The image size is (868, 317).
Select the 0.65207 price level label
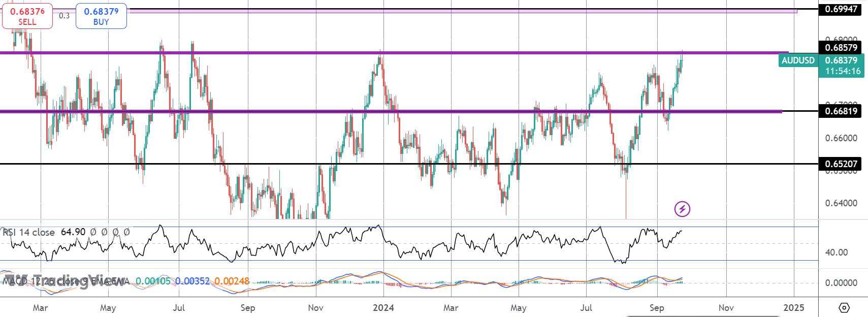841,164
